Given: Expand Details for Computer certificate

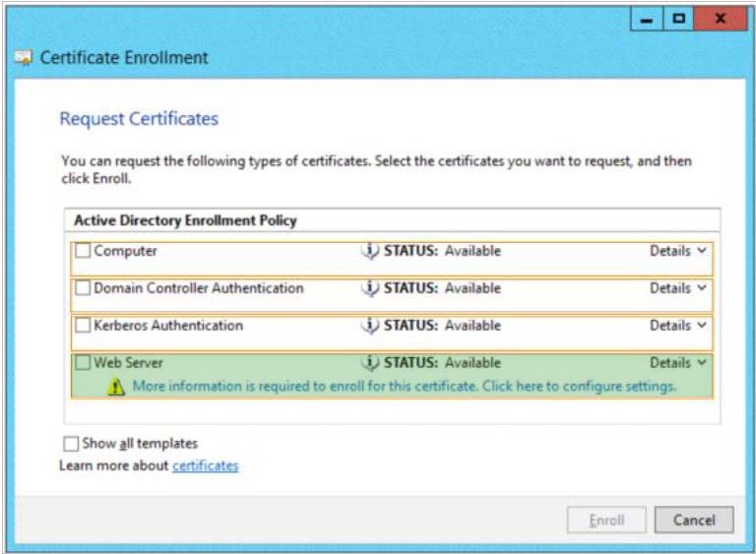Looking at the screenshot, I should tap(678, 251).
